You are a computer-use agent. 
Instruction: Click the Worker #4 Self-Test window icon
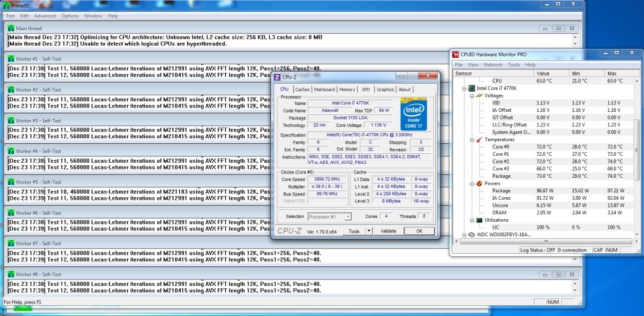[x=11, y=151]
